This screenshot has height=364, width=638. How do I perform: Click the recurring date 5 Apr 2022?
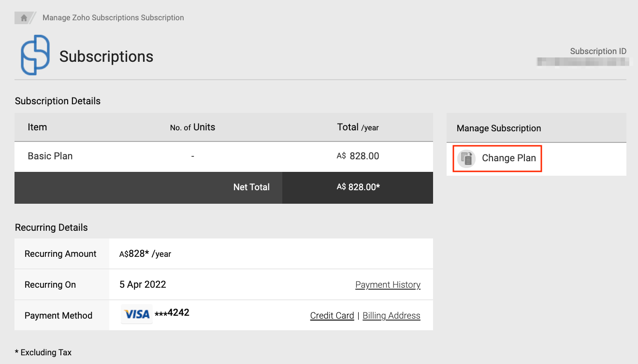(143, 285)
